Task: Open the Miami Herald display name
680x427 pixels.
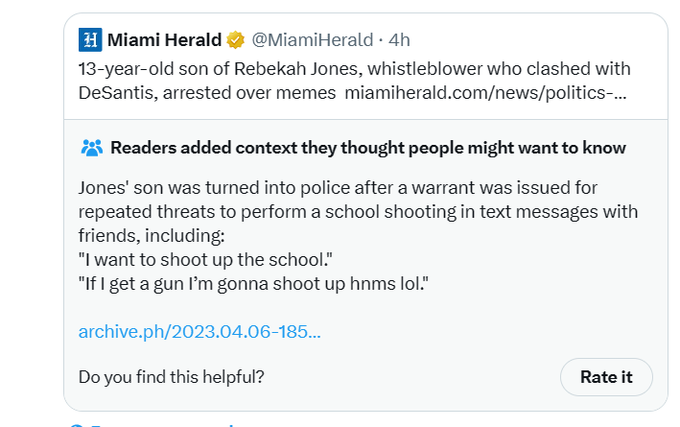Action: click(x=164, y=40)
